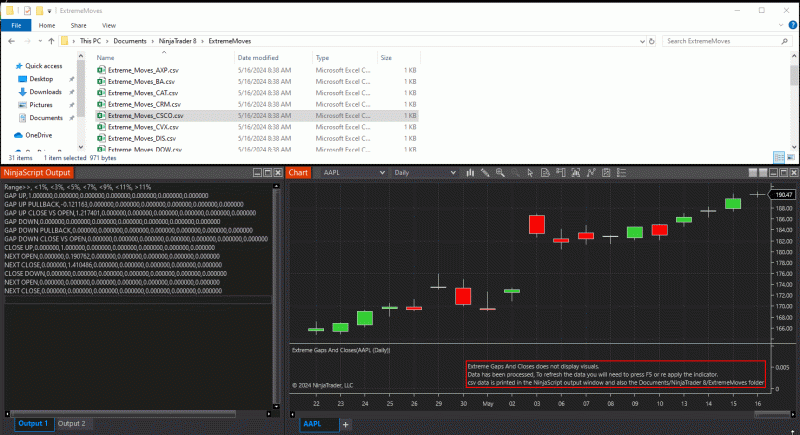Image resolution: width=800 pixels, height=435 pixels.
Task: Expand the Explorer ribbon chevron
Action: click(781, 25)
